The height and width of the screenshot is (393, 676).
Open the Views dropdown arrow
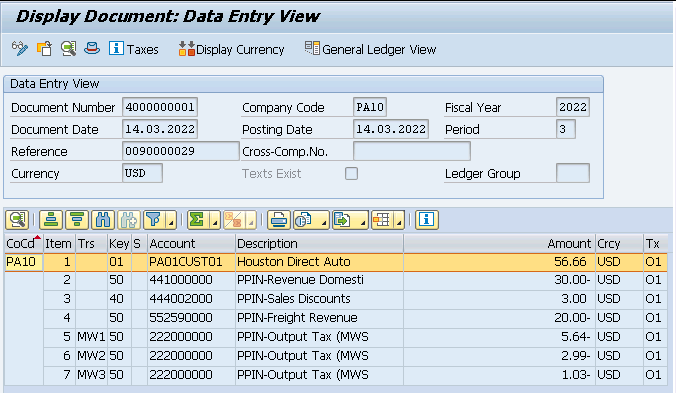(323, 222)
